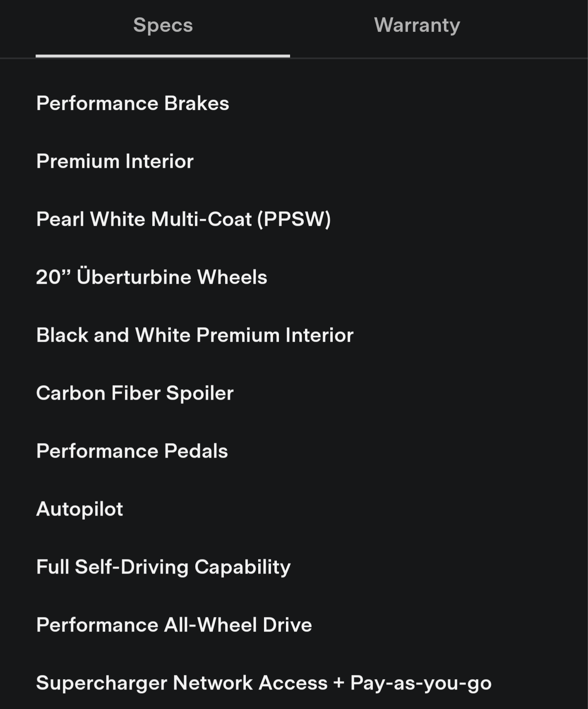Open the Full Self-Driving Capability item

[x=163, y=567]
